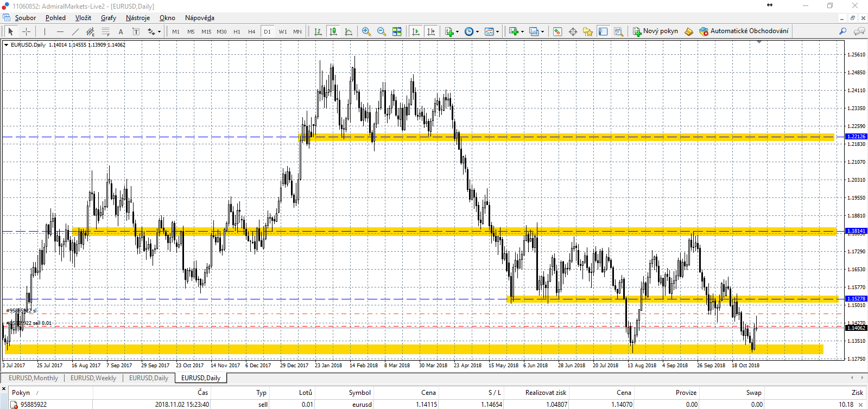Click the 1.15278 price level label
This screenshot has width=868, height=409.
[857, 299]
